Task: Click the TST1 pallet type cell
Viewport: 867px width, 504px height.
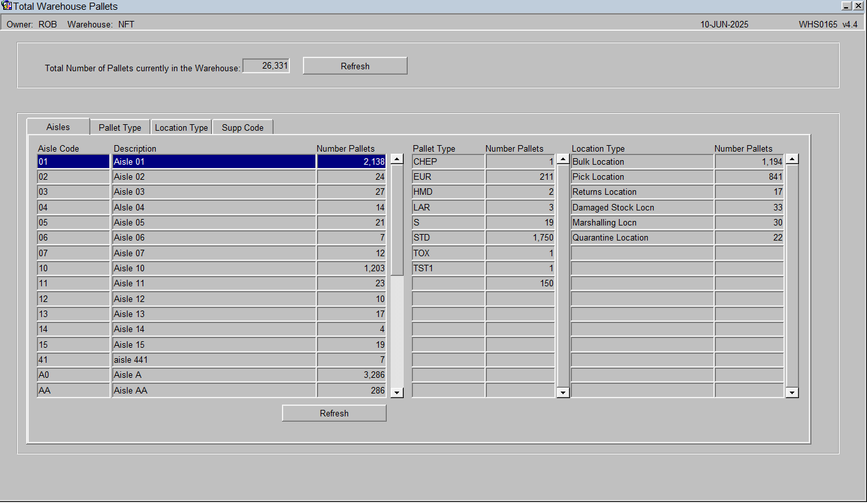Action: [x=448, y=268]
